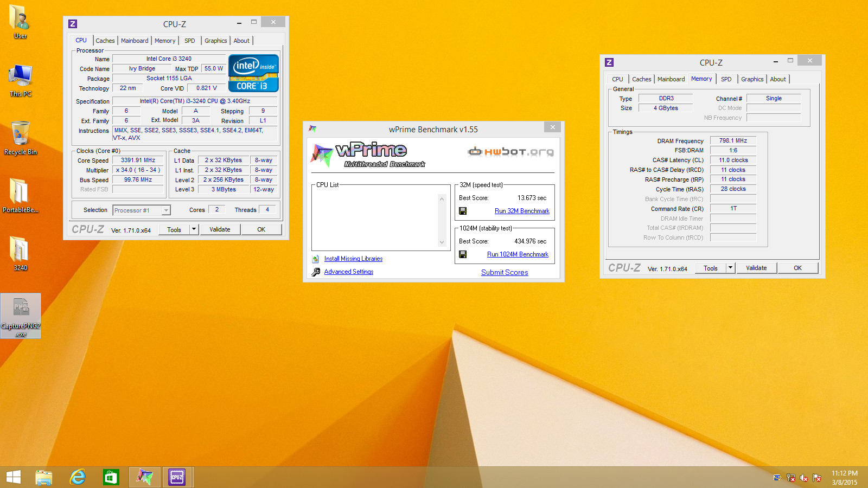Screen dimensions: 868x488
Task: Click the Advanced Settings wrench icon
Action: tap(316, 272)
